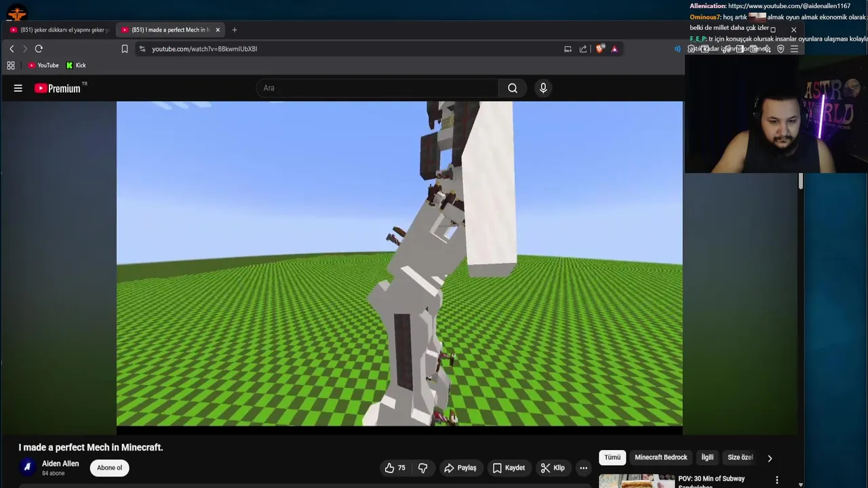Viewport: 868px width, 488px height.
Task: Open the browser apps grid icon
Action: (11, 65)
